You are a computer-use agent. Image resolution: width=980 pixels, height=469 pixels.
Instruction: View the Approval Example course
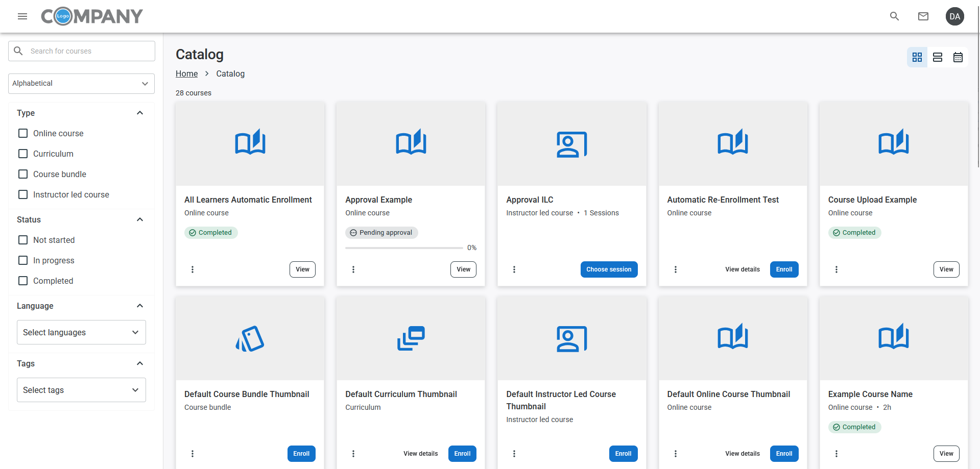point(463,269)
